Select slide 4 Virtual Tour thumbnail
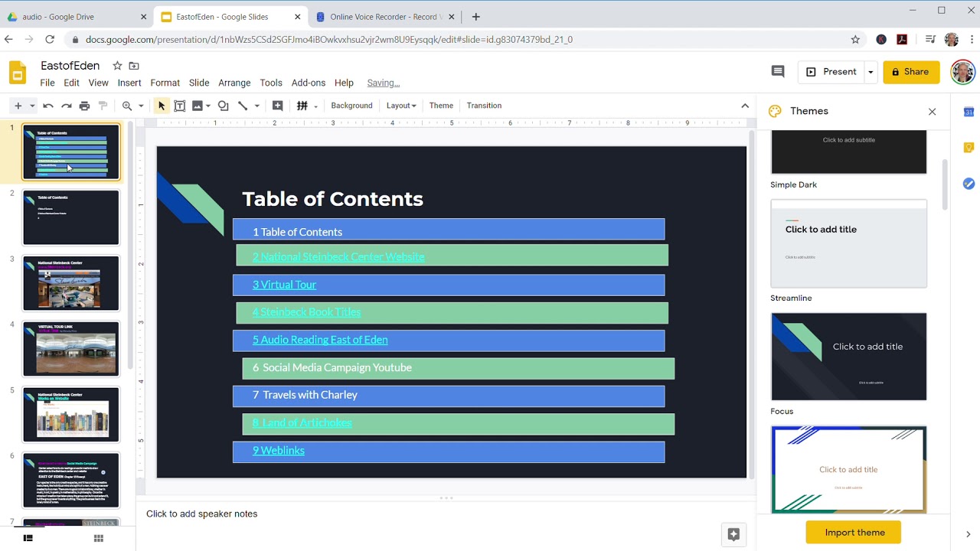The image size is (980, 551). (70, 349)
